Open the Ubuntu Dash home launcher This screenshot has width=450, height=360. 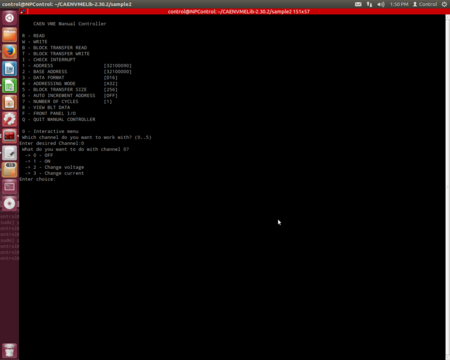tap(9, 18)
